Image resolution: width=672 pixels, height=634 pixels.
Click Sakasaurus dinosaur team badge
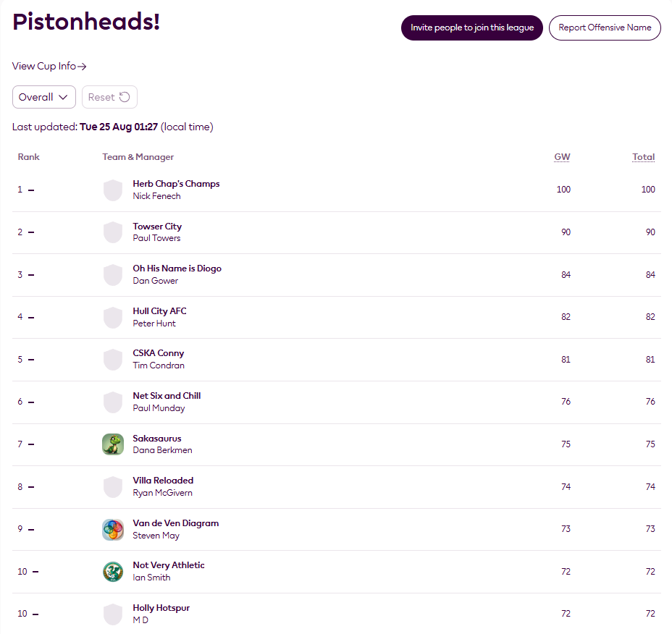pyautogui.click(x=113, y=444)
